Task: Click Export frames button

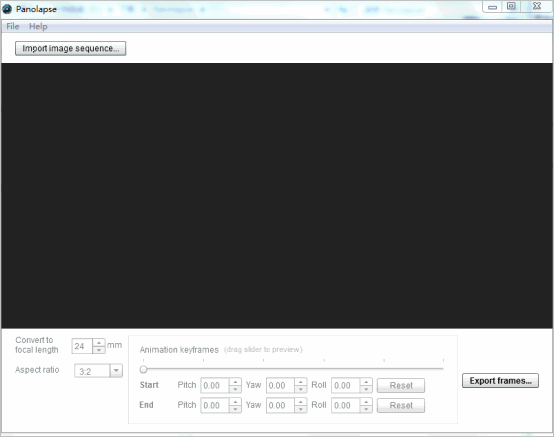Action: (x=500, y=381)
